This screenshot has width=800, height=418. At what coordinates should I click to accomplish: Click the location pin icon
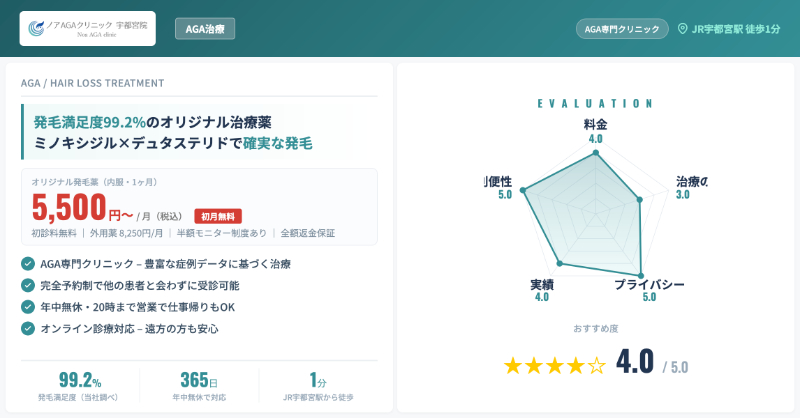[x=683, y=29]
